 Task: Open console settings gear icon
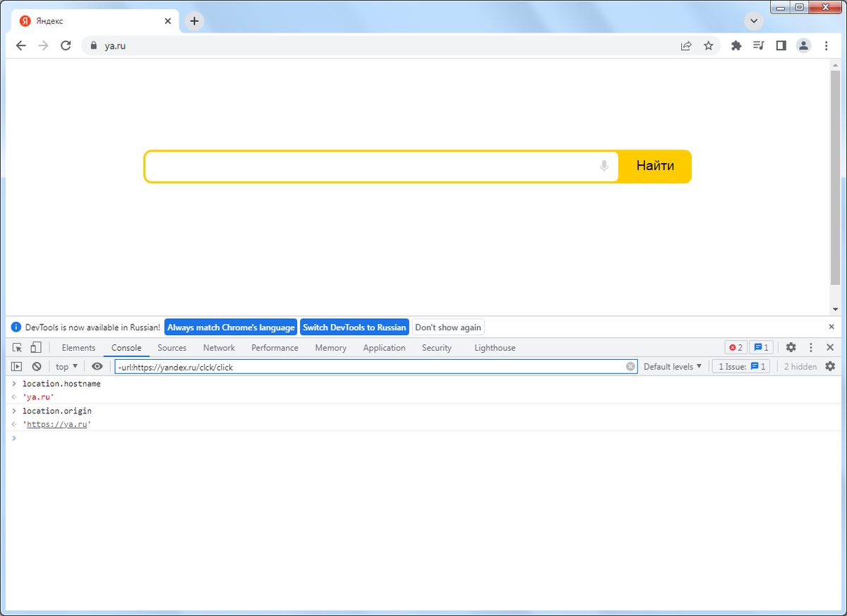pos(830,366)
